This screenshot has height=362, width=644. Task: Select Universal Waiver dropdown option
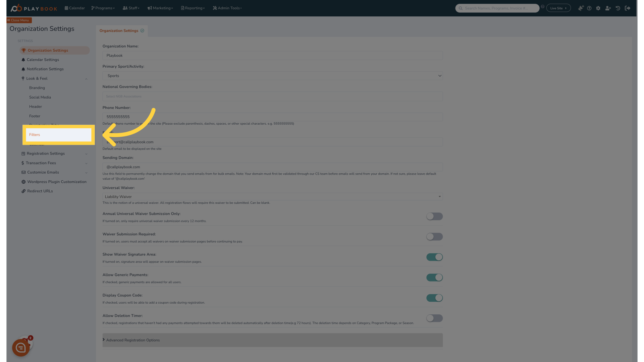click(272, 197)
